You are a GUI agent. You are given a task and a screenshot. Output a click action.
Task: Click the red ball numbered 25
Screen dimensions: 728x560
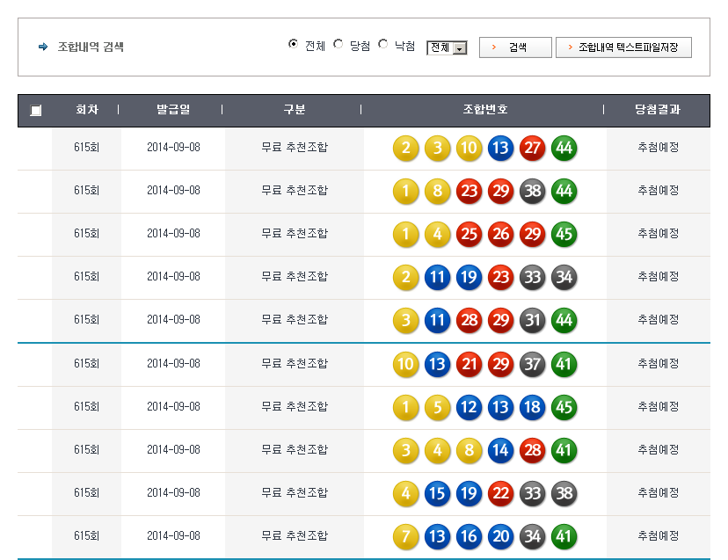[x=470, y=234]
